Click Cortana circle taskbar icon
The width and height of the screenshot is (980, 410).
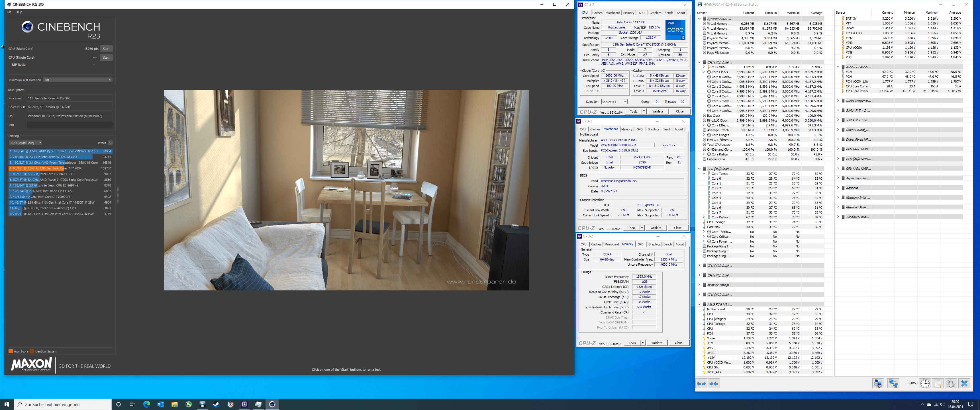pyautogui.click(x=118, y=404)
